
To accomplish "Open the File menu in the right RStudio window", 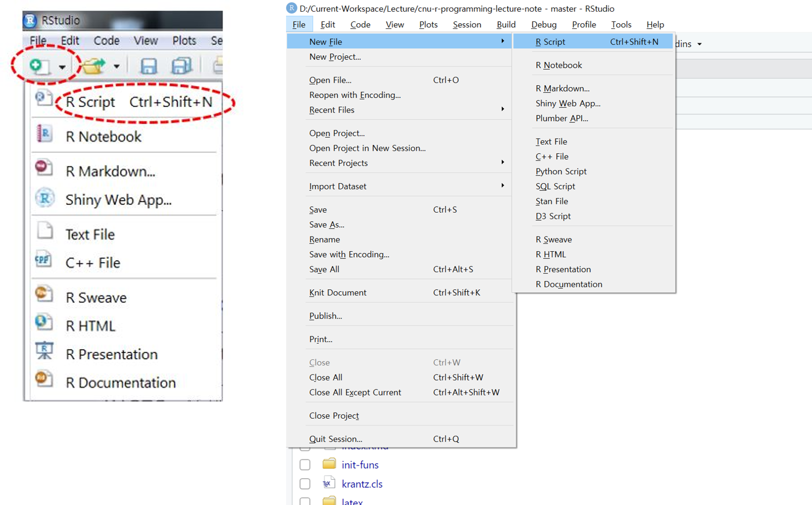I will (x=299, y=24).
